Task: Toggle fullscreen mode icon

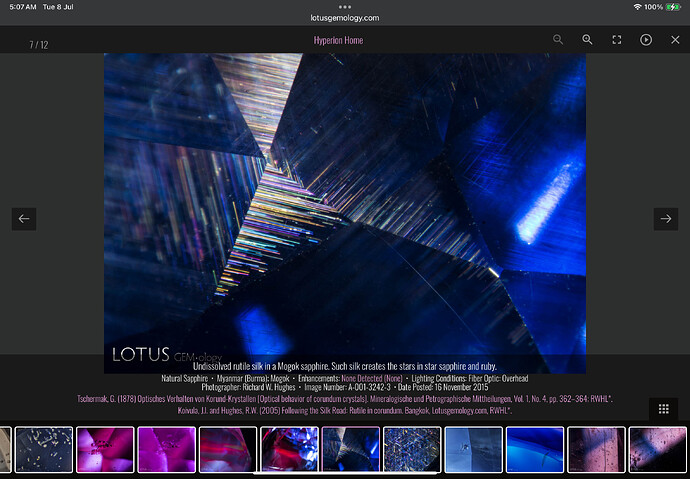Action: pos(617,40)
